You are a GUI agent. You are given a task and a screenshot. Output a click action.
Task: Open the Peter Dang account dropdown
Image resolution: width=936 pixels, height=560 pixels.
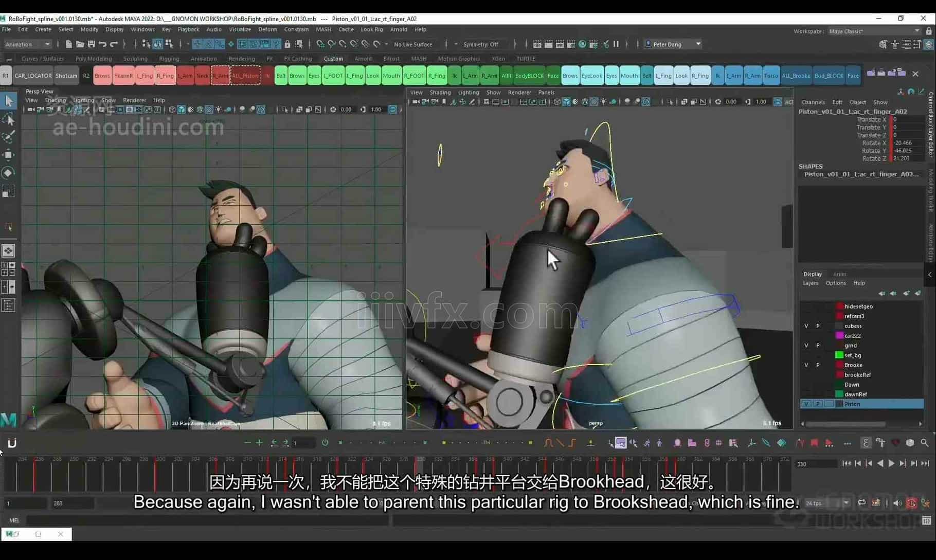click(x=673, y=44)
